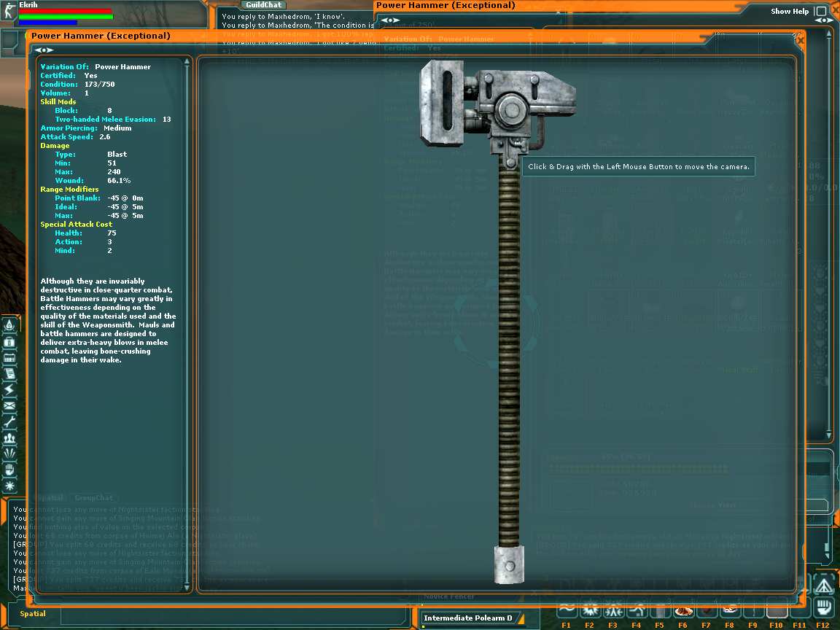Click the burst spikes icon in left menu
This screenshot has width=840, height=630.
point(9,454)
